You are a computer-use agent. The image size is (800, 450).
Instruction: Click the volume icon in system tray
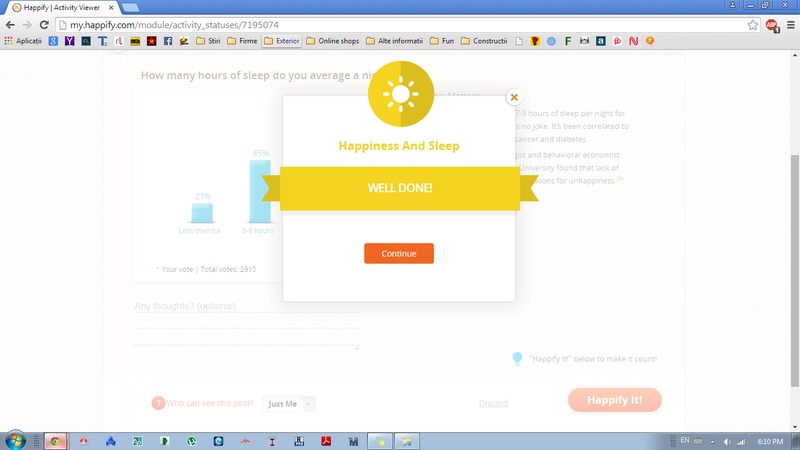[x=727, y=441]
